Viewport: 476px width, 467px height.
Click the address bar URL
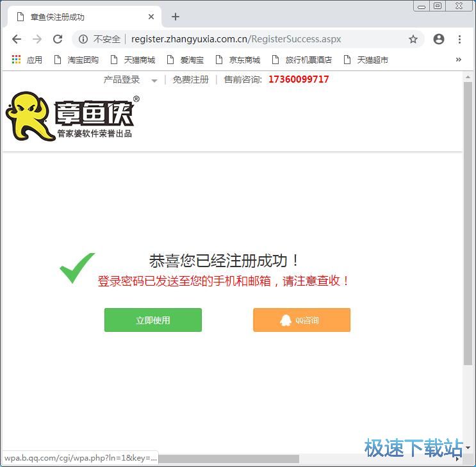pyautogui.click(x=236, y=39)
